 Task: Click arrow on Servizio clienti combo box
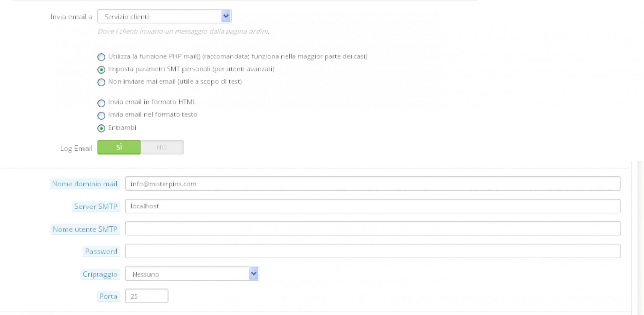click(x=226, y=16)
